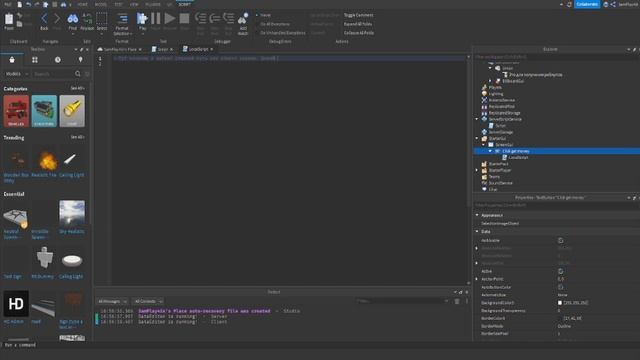This screenshot has width=640, height=360.
Task: Open the Models category dropdown in Toolbox
Action: [x=17, y=74]
